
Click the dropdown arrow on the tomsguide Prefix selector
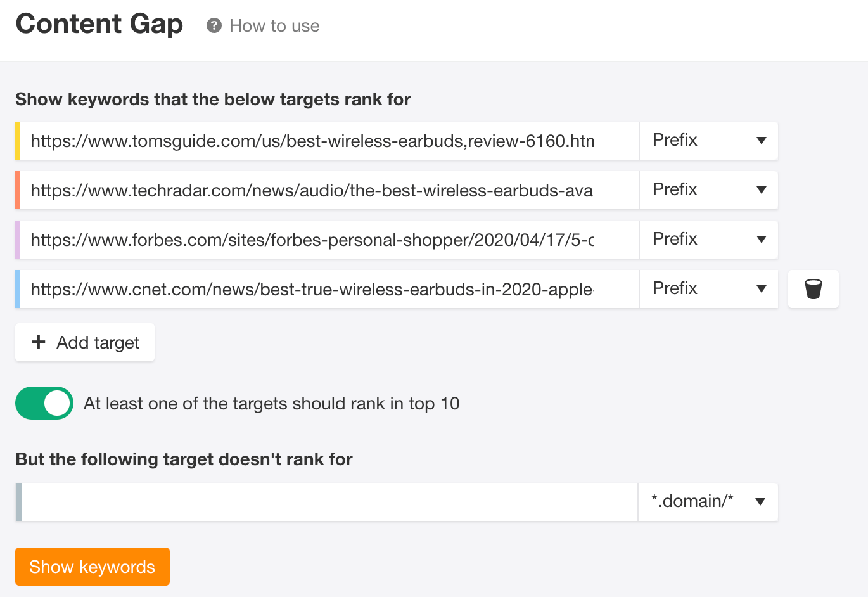[x=760, y=141]
